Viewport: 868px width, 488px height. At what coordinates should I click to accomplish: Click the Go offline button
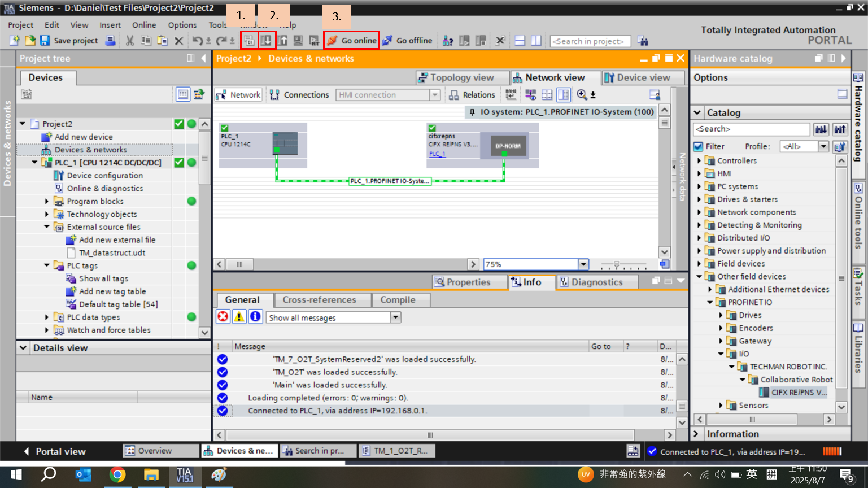[407, 41]
